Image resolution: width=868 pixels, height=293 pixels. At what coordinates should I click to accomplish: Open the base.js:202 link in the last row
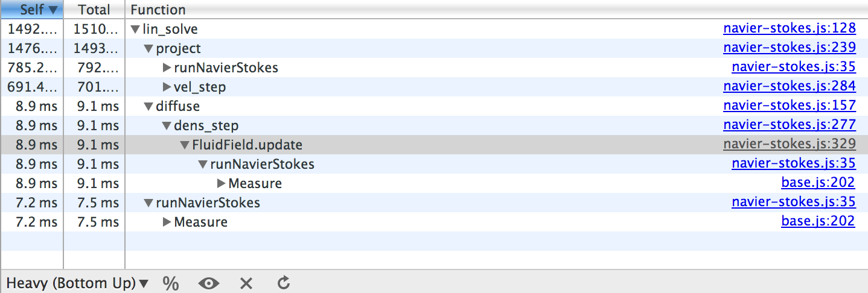pos(818,222)
